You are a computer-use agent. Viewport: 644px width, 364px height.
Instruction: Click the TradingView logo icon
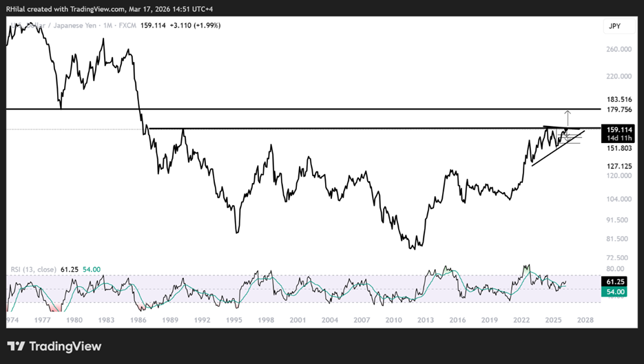[17, 346]
